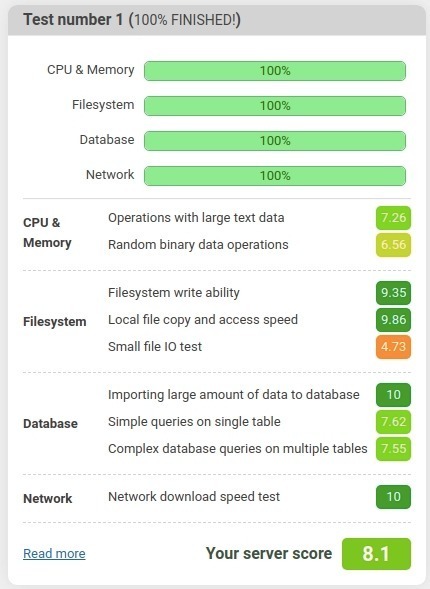This screenshot has height=589, width=430.
Task: Select the 7.62 simple queries score
Action: click(x=393, y=422)
